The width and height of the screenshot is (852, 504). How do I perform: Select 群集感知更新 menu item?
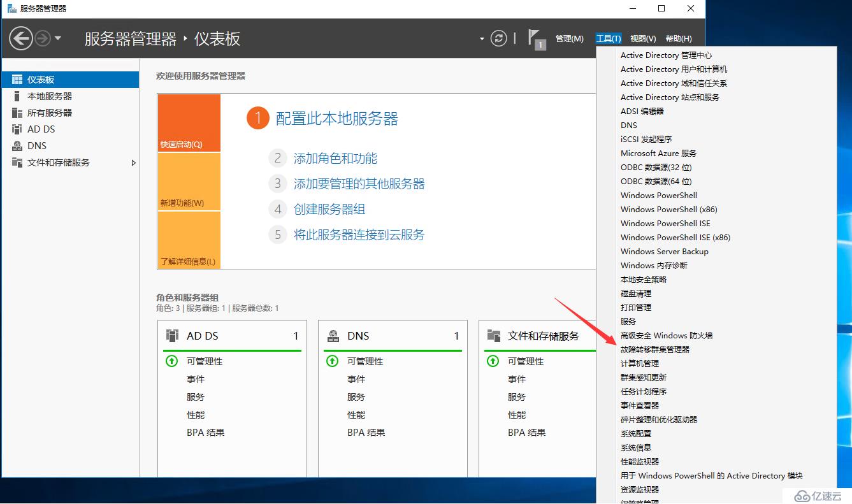[x=644, y=378]
